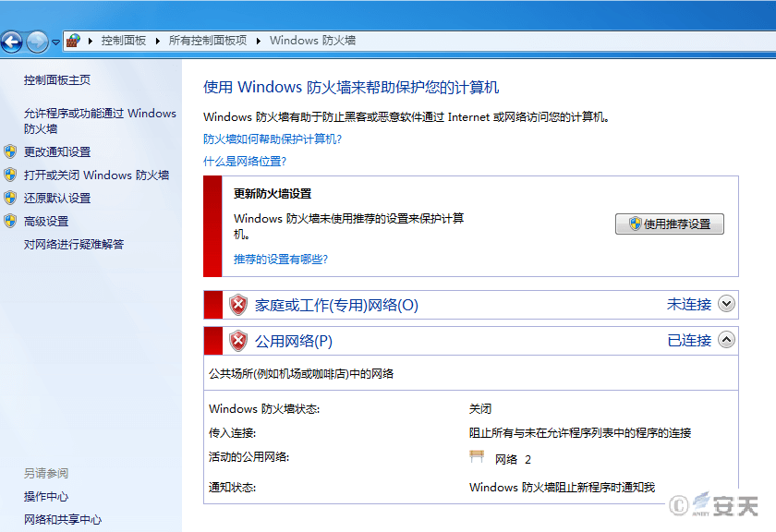Open 允许程序或功能通过 Windows 防火墙
776x532 pixels.
pyautogui.click(x=100, y=121)
